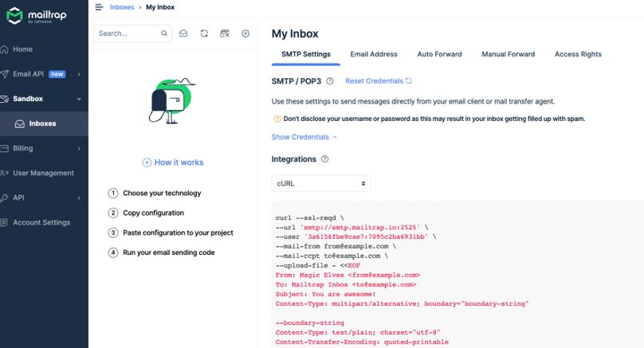644x348 pixels.
Task: Click the curl --ssl-reqd code line
Action: (310, 218)
